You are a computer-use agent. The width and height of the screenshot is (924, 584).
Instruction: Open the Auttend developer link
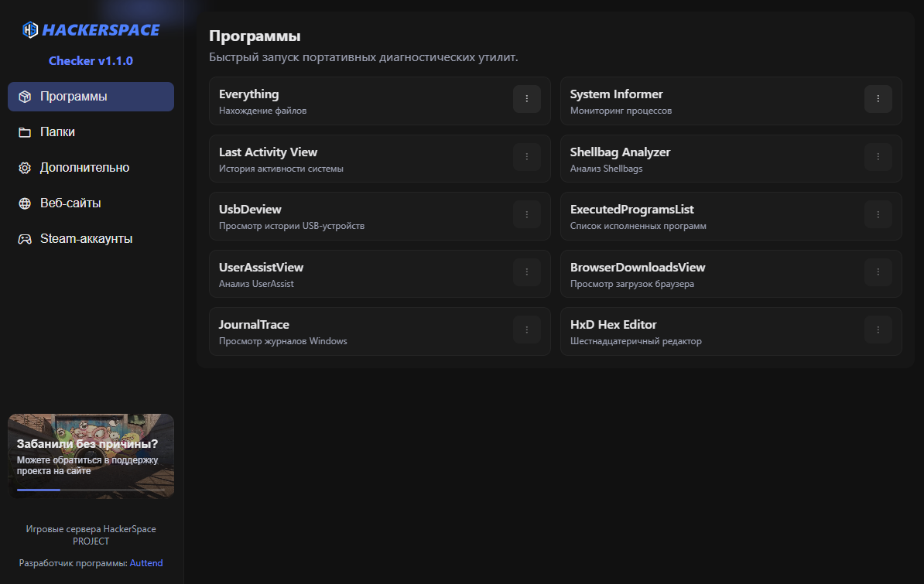pyautogui.click(x=146, y=563)
